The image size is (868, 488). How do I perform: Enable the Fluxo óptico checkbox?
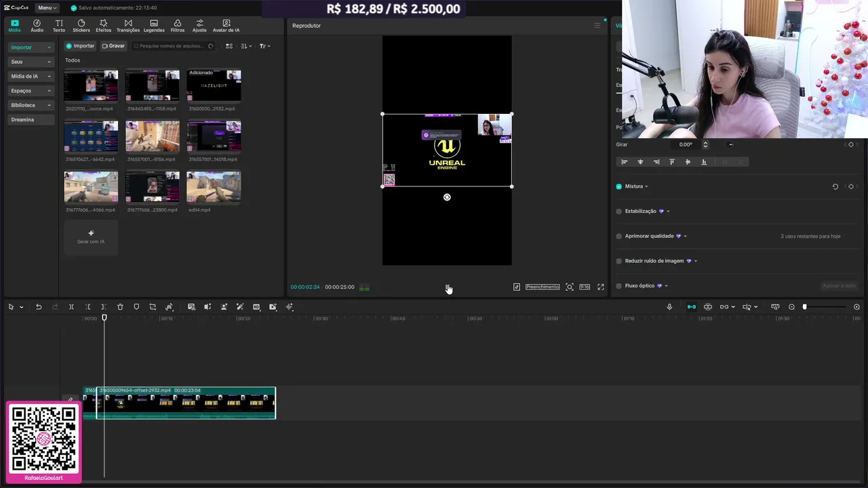click(618, 286)
